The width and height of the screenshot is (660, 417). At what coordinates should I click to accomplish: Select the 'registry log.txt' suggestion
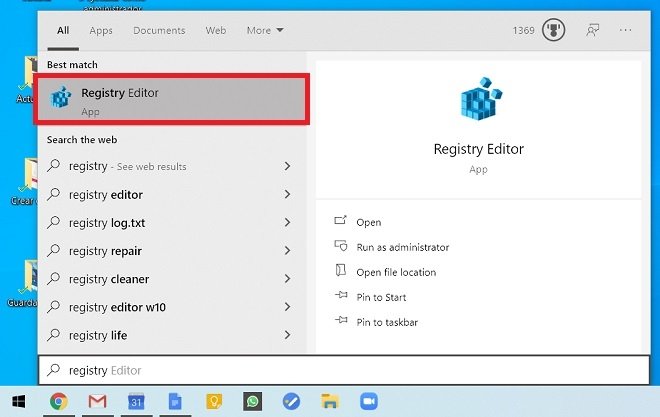171,223
